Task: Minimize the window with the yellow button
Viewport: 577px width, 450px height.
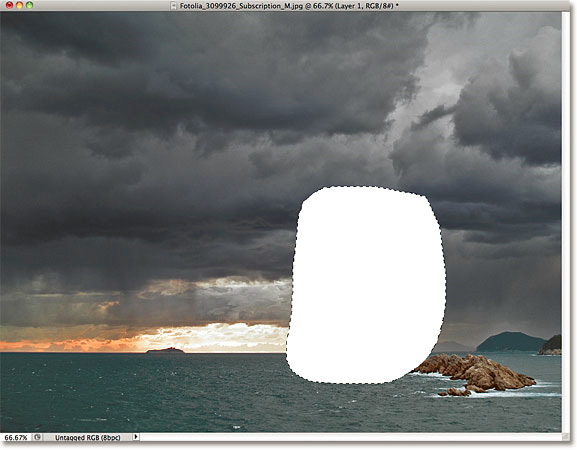Action: click(20, 5)
